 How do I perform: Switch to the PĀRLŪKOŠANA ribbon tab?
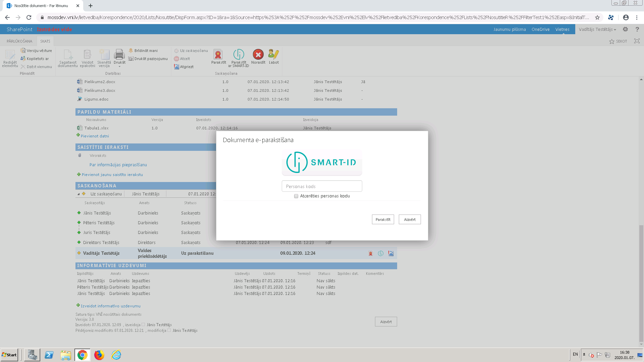pos(19,41)
